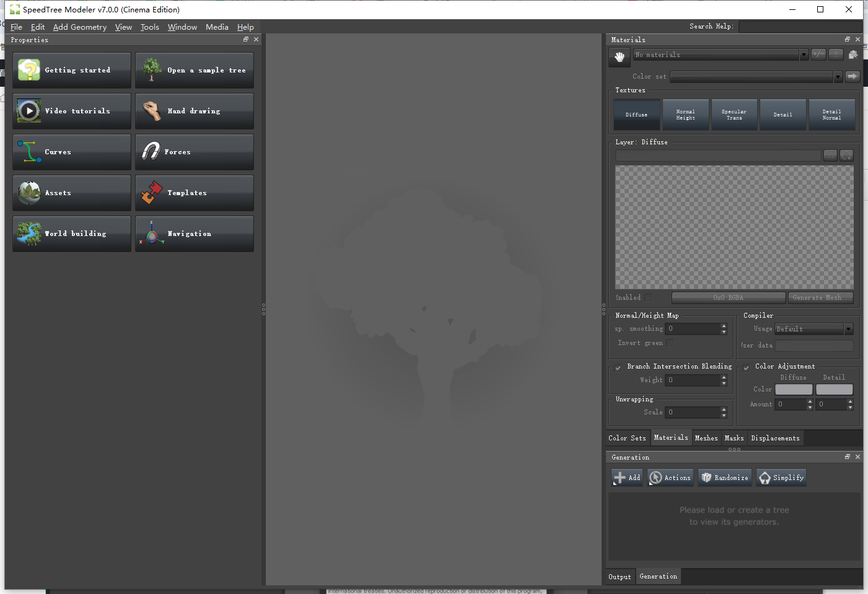Select the Normal Height texture layer

click(x=685, y=115)
